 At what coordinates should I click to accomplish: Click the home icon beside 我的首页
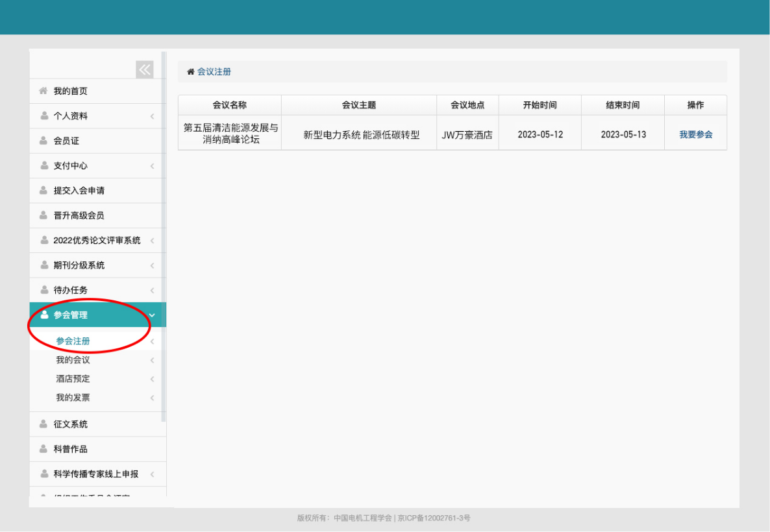click(43, 91)
